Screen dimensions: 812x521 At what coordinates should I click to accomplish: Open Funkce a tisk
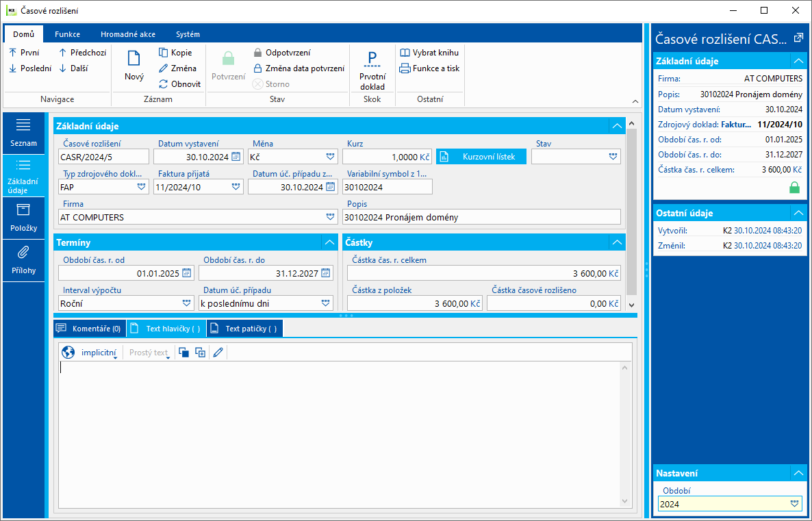coord(430,68)
